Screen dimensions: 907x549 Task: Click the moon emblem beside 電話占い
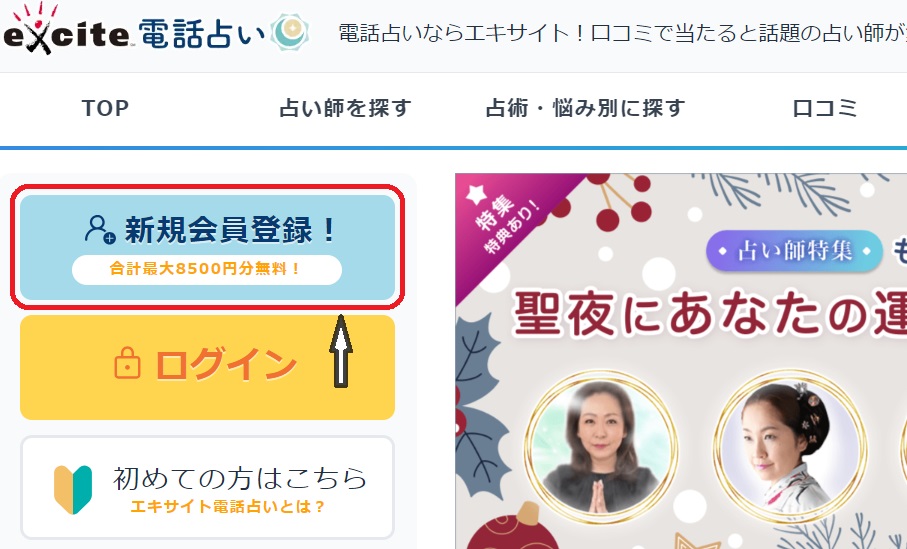coord(290,32)
